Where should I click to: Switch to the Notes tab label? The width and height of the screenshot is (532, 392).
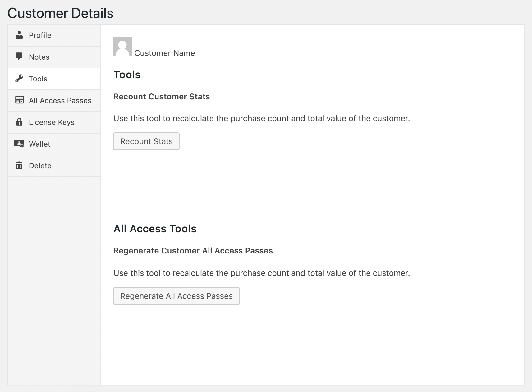[39, 57]
